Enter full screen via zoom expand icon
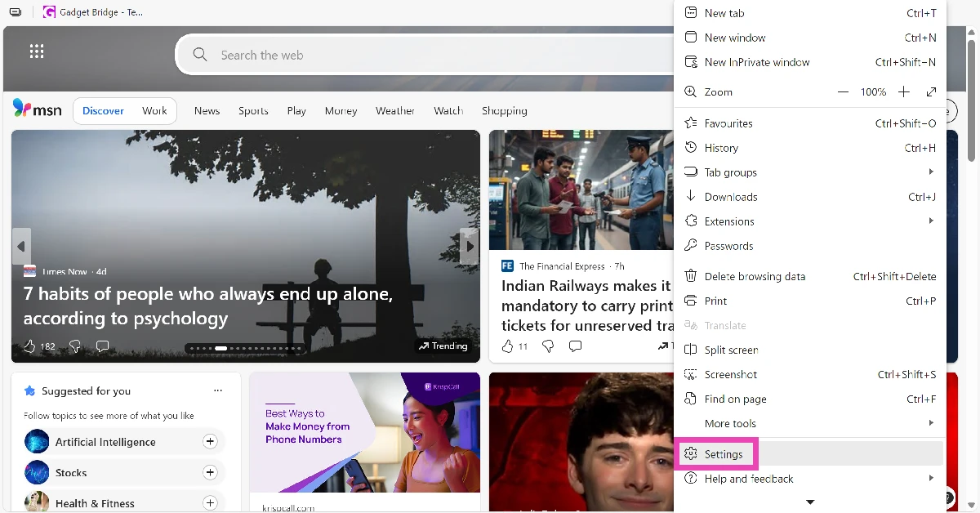This screenshot has width=980, height=513. 931,92
